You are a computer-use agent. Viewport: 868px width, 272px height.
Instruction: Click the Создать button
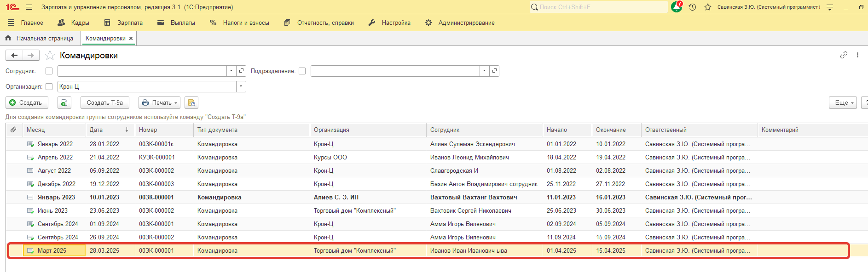(27, 102)
